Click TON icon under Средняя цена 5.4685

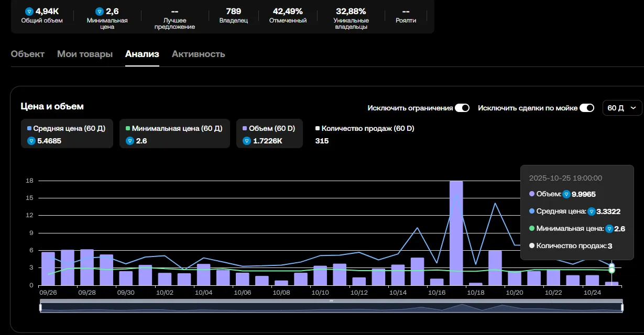(31, 141)
